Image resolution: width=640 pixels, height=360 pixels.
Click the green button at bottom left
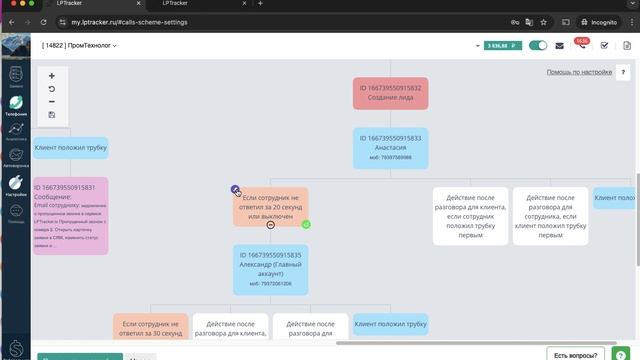click(x=80, y=357)
